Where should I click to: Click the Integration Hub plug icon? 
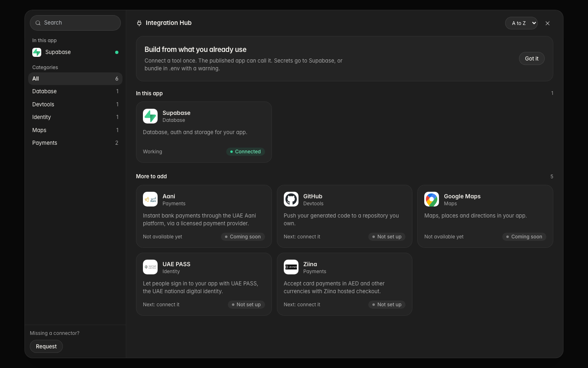click(139, 23)
